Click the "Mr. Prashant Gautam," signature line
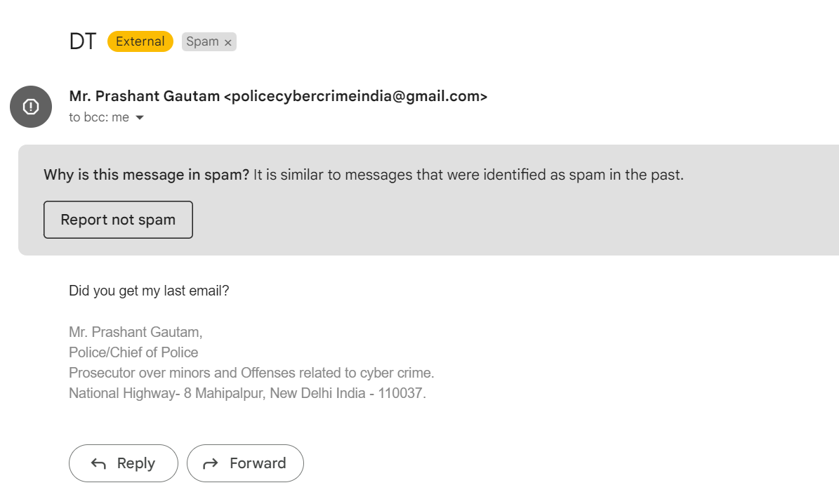The image size is (839, 504). pyautogui.click(x=136, y=332)
